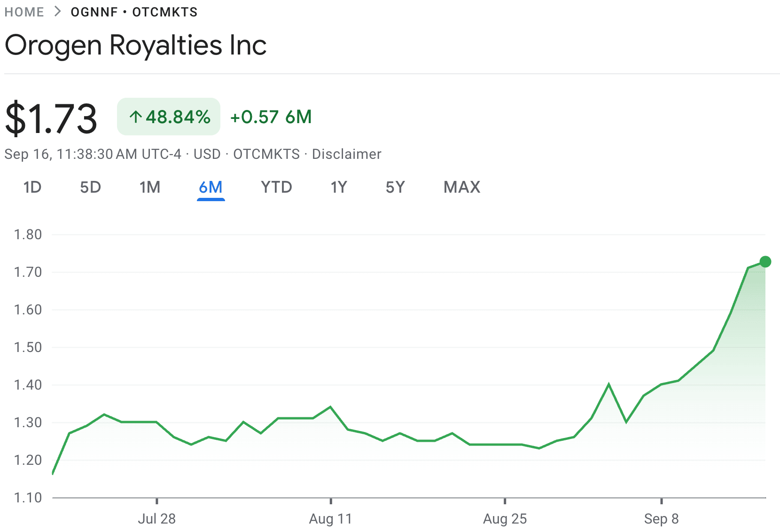Image resolution: width=780 pixels, height=532 pixels.
Task: Click the latest price dot on chart
Action: [765, 262]
